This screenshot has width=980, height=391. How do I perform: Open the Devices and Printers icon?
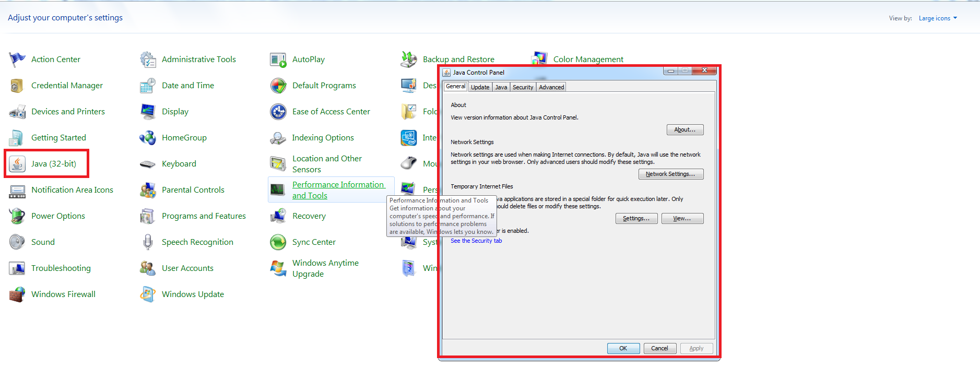17,112
